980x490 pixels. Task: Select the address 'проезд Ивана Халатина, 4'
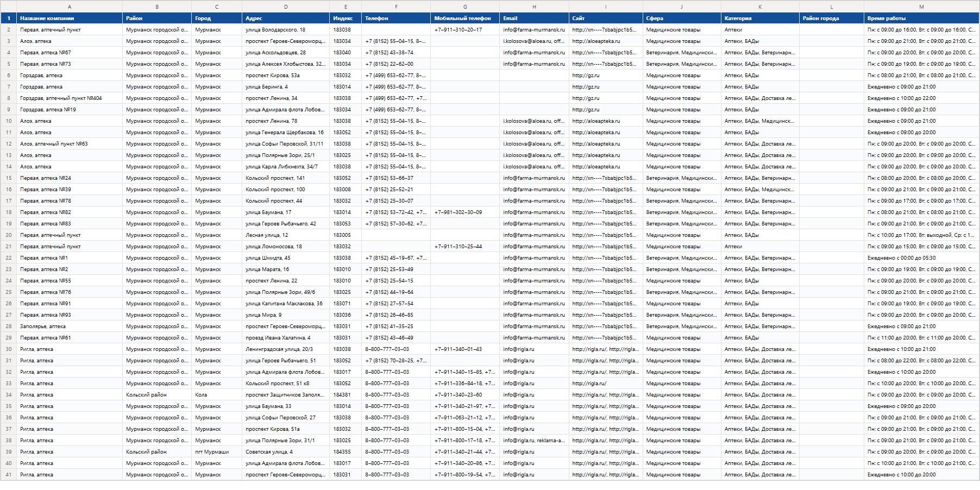tap(286, 338)
